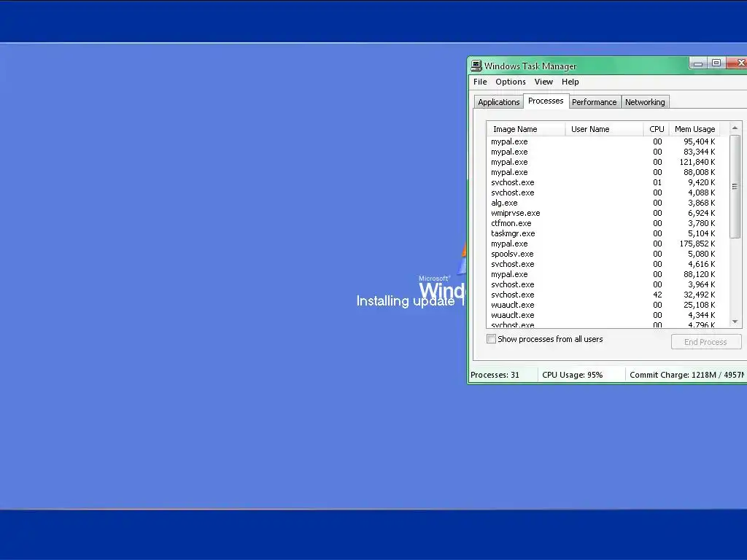Select the Processes tab
Viewport: 747px width, 560px height.
(x=546, y=101)
